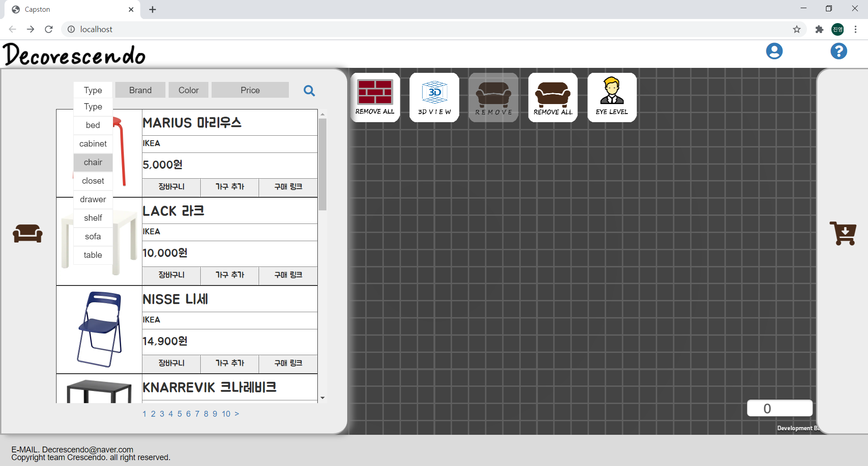The image size is (868, 466).
Task: Expand the Brand filter dropdown
Action: [x=140, y=90]
